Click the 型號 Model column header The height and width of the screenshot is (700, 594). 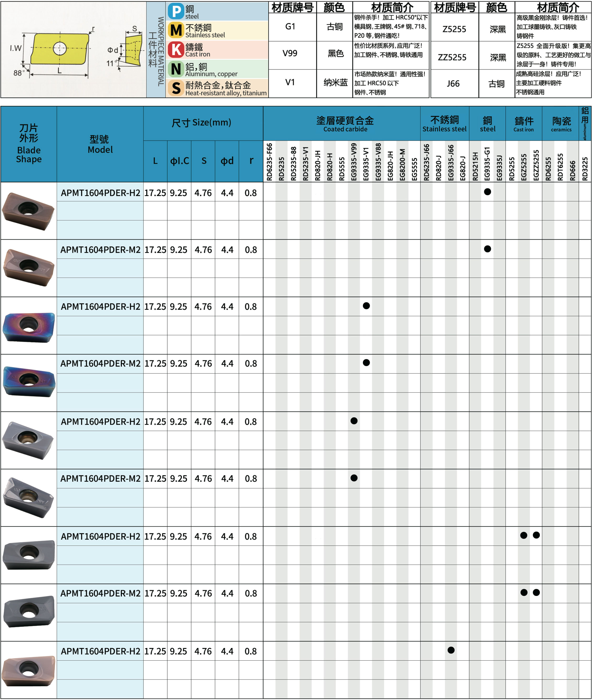tap(100, 144)
